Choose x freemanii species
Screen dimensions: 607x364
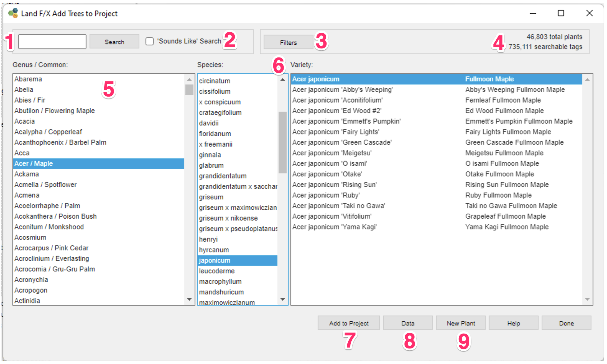pyautogui.click(x=238, y=144)
